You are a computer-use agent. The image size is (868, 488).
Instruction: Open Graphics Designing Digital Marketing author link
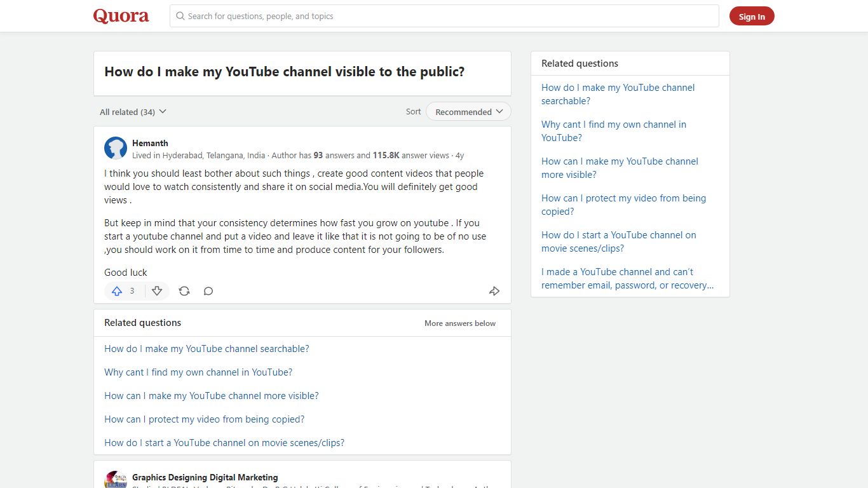pos(205,477)
